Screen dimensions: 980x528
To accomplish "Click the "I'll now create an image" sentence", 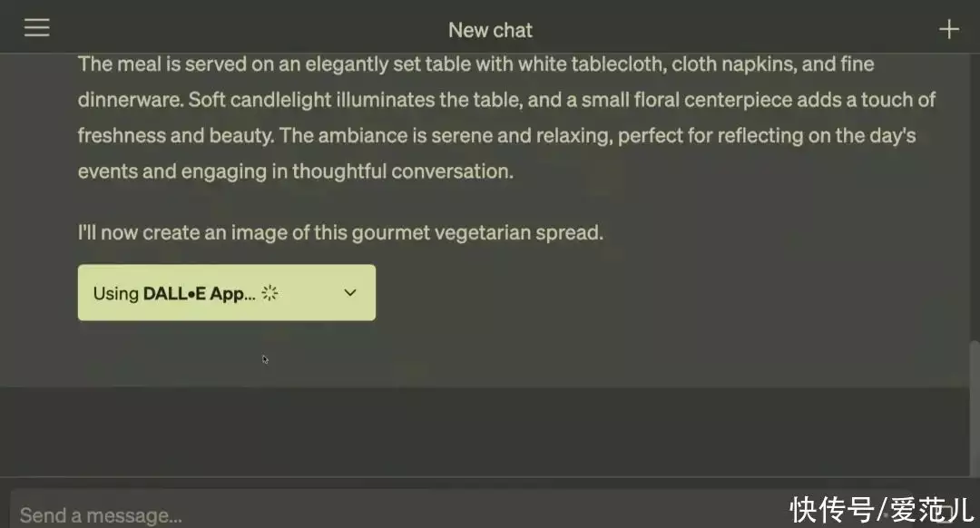I will tap(339, 233).
